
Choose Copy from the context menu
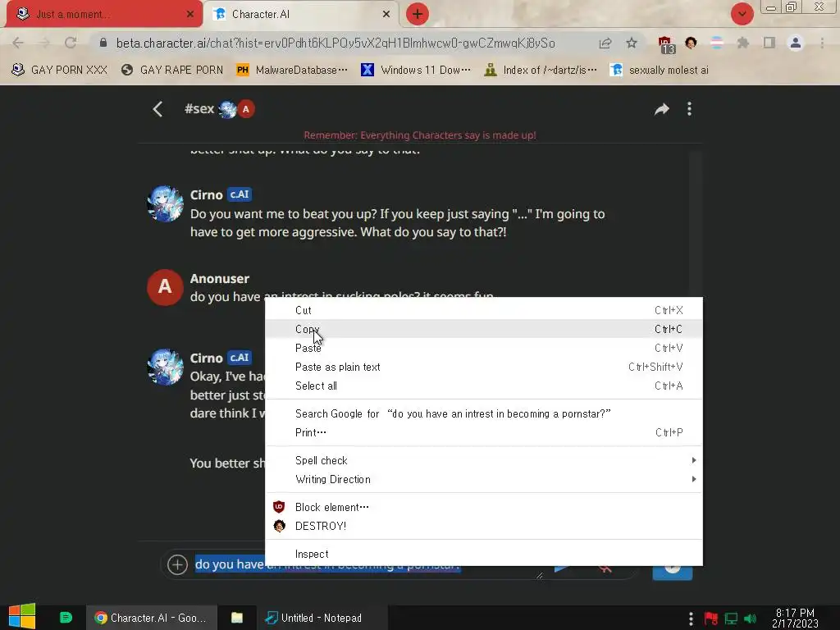pos(484,329)
